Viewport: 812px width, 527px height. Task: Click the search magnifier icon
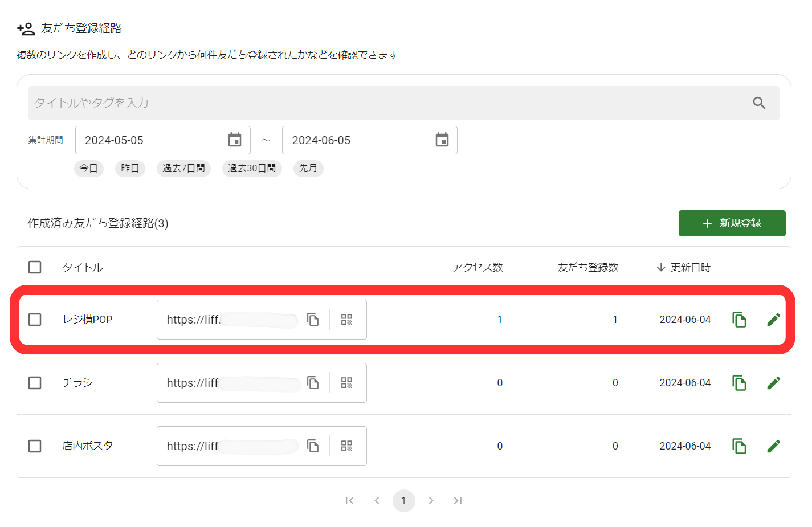coord(759,103)
